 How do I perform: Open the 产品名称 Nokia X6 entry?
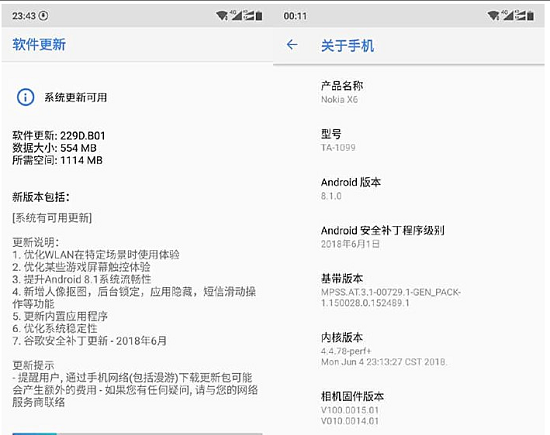[409, 92]
